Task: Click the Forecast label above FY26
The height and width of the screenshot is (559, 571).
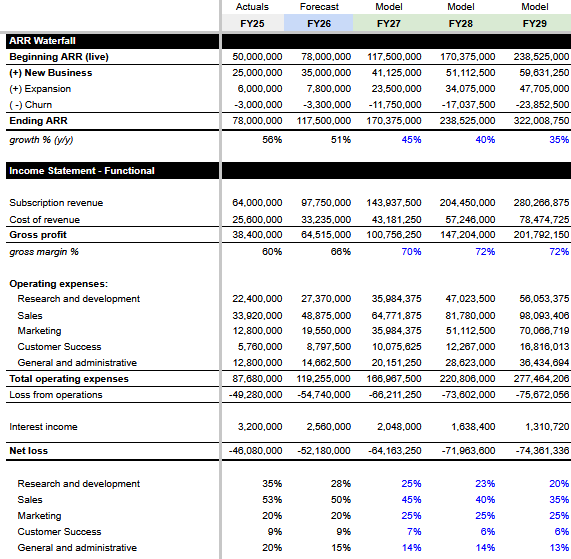Action: [x=319, y=7]
